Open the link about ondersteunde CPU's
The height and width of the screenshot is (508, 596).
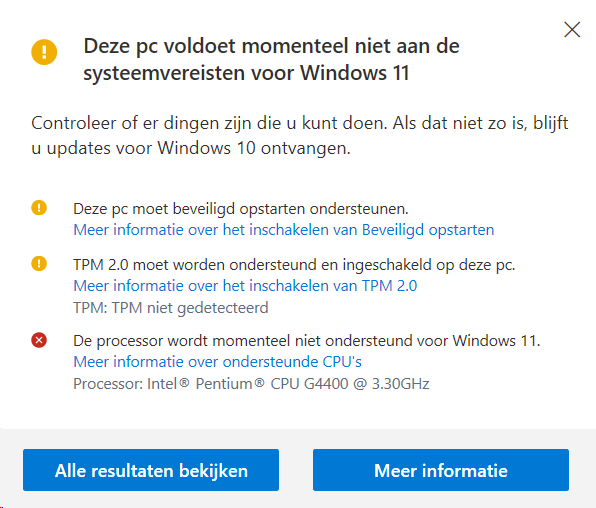click(x=217, y=362)
